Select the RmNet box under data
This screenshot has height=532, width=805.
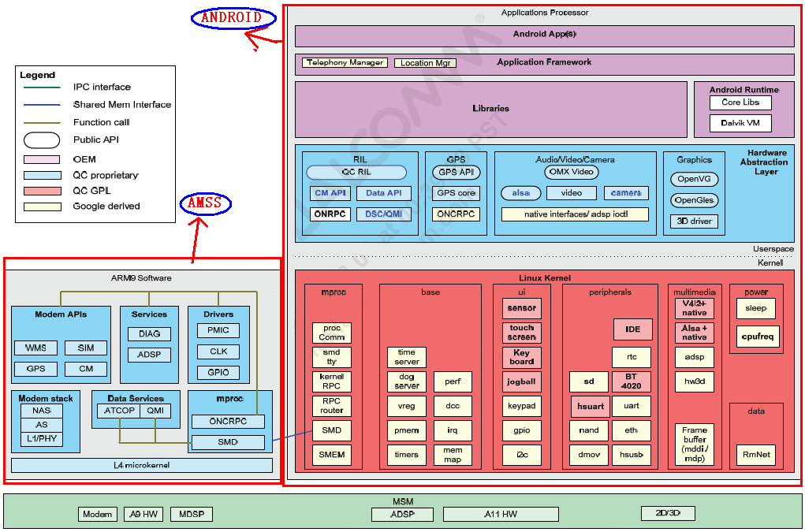point(756,455)
